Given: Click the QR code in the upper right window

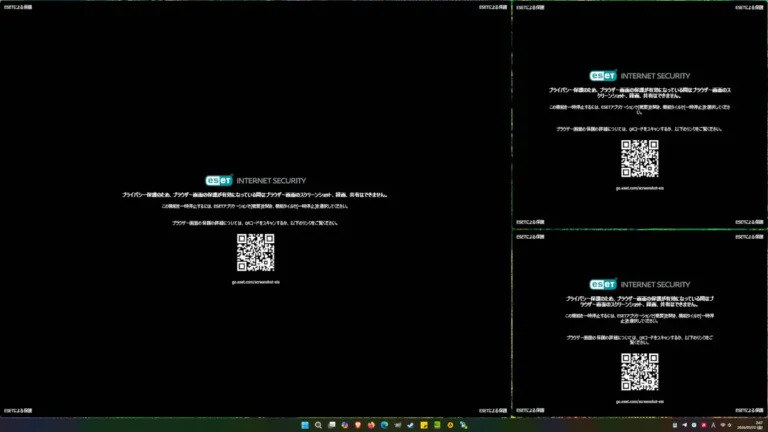Looking at the screenshot, I should click(x=640, y=159).
